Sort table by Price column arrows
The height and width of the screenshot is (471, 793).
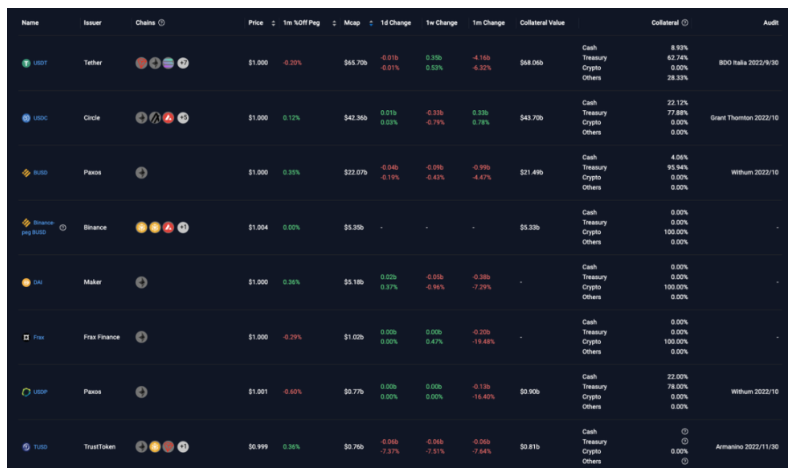(x=273, y=23)
